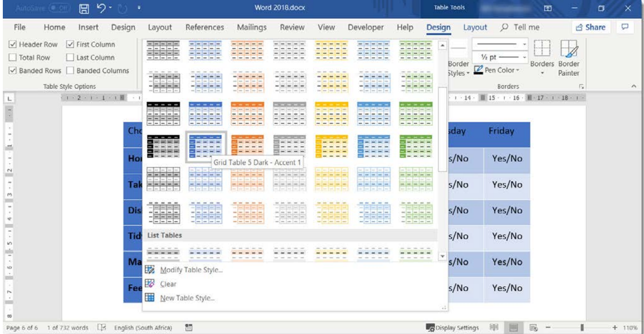This screenshot has height=334, width=644.
Task: Switch to Read Mode view icon
Action: pyautogui.click(x=493, y=327)
